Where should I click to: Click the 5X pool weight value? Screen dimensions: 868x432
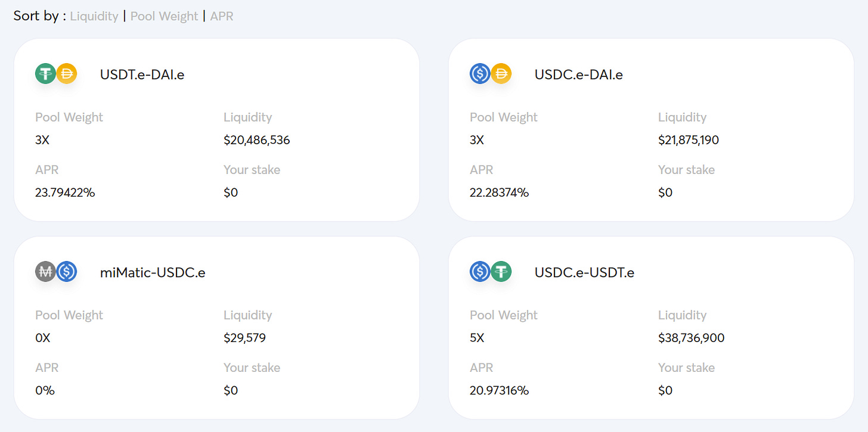coord(477,338)
